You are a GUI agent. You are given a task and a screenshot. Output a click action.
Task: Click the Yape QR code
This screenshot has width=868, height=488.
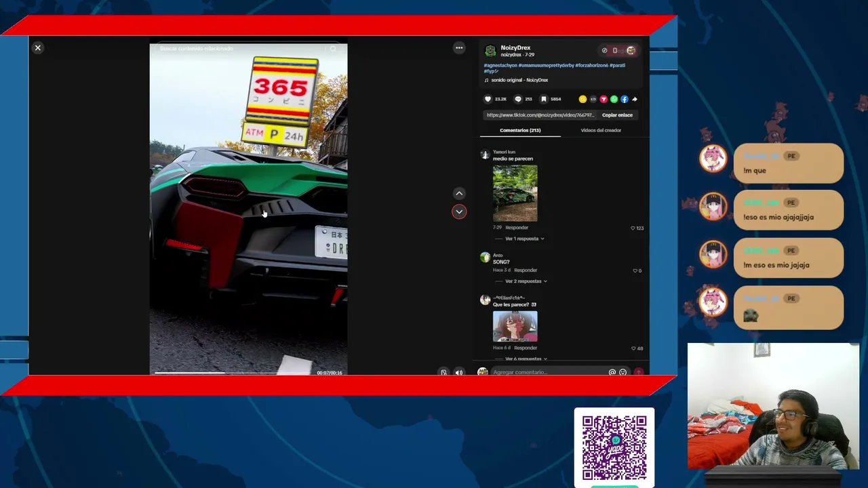click(x=614, y=447)
